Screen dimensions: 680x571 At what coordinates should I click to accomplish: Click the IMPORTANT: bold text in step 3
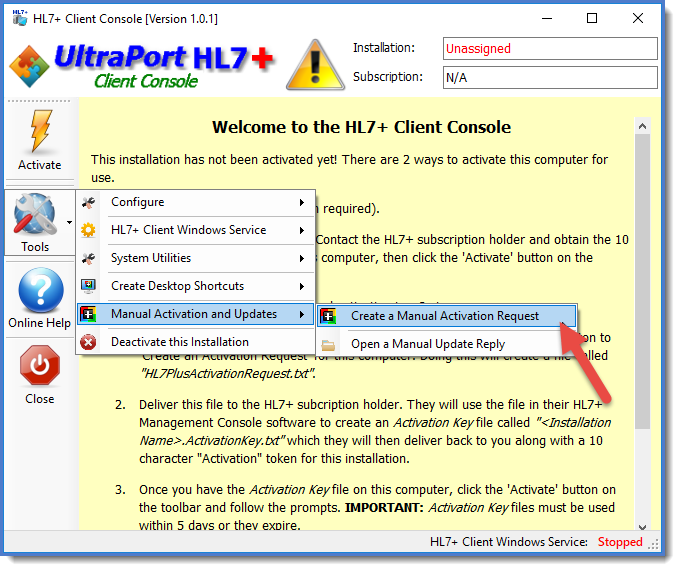click(x=384, y=508)
